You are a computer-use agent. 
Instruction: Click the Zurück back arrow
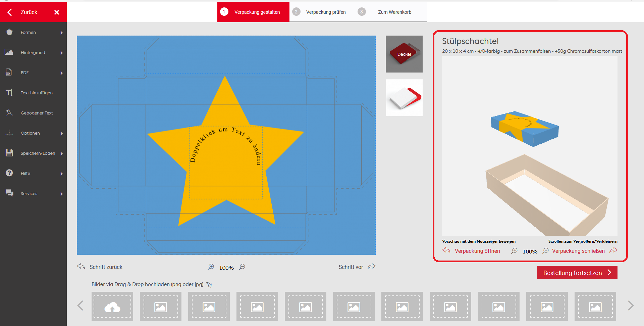click(10, 12)
